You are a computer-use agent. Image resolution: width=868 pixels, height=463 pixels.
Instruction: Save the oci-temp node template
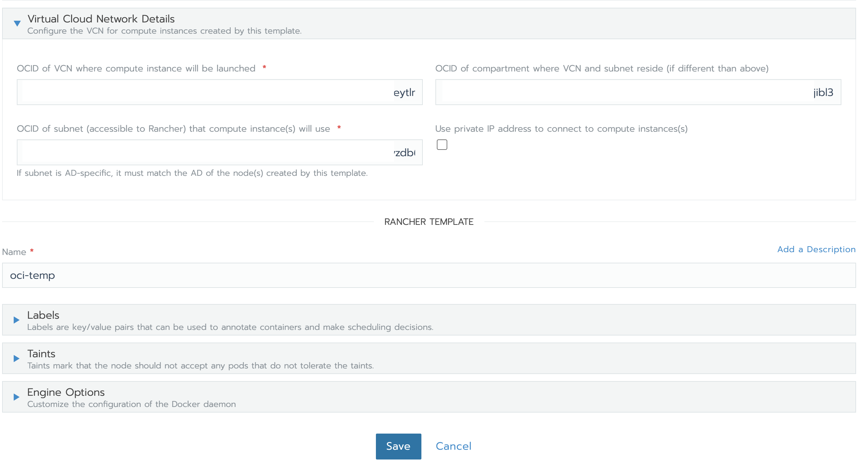pyautogui.click(x=398, y=446)
